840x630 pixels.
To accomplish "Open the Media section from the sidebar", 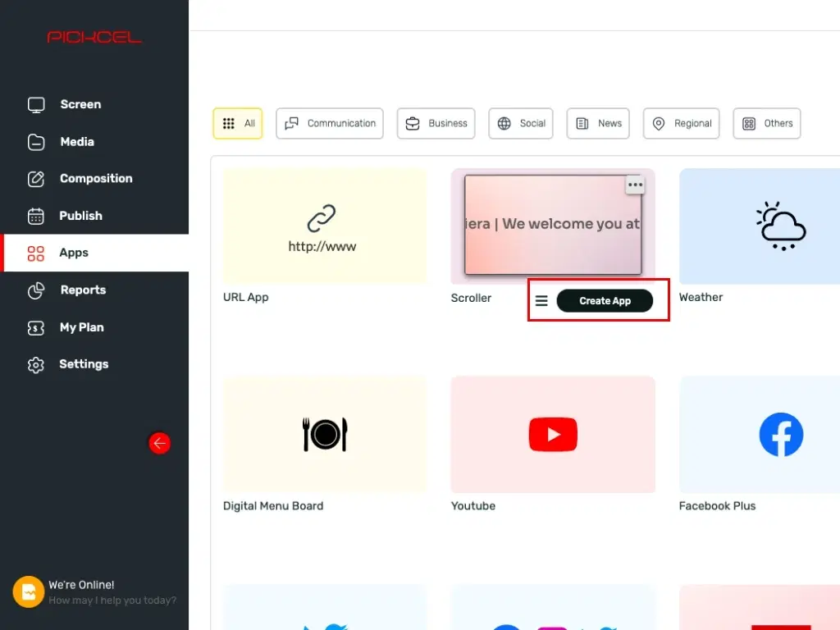I will tap(36, 141).
